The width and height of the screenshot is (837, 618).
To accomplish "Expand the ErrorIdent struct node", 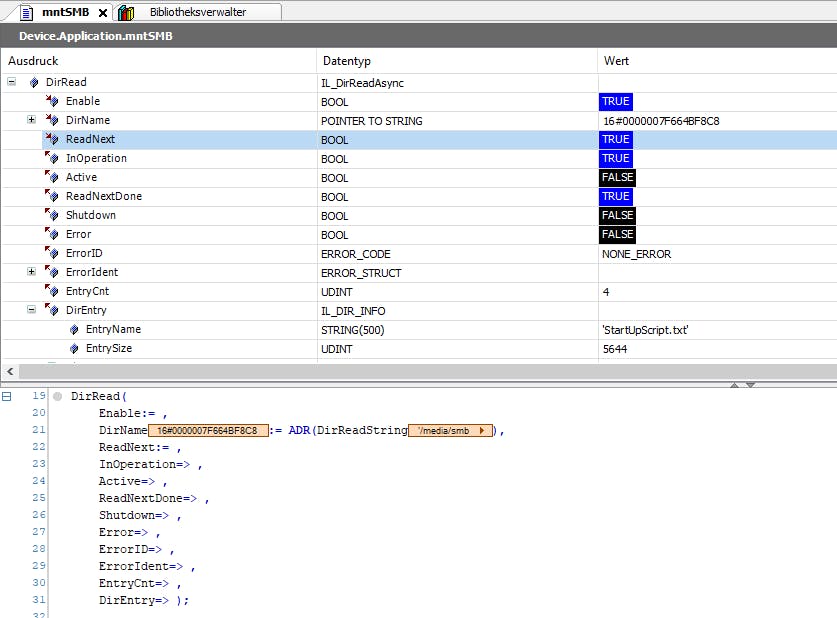I will tap(31, 272).
